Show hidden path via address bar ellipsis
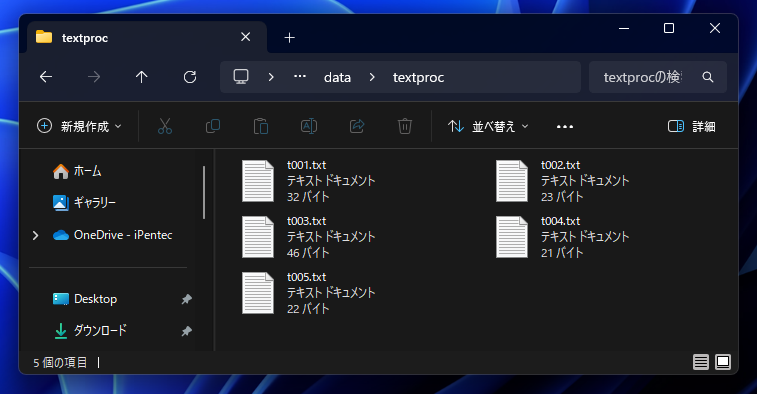 tap(300, 76)
